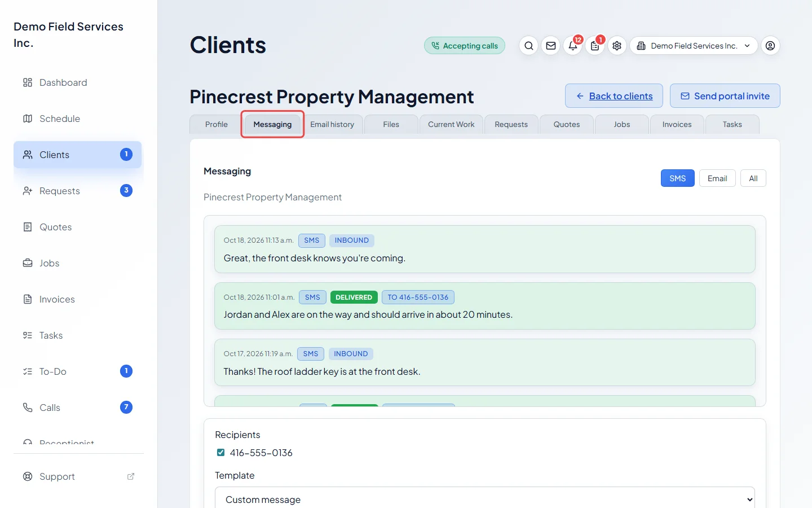This screenshot has height=508, width=812.
Task: Open the client's Quotes tab
Action: pyautogui.click(x=567, y=124)
